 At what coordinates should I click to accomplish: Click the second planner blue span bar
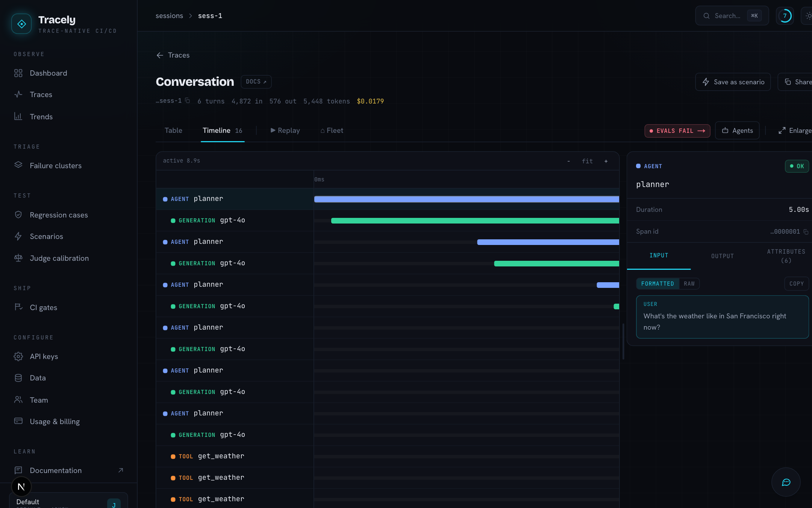[x=548, y=242]
